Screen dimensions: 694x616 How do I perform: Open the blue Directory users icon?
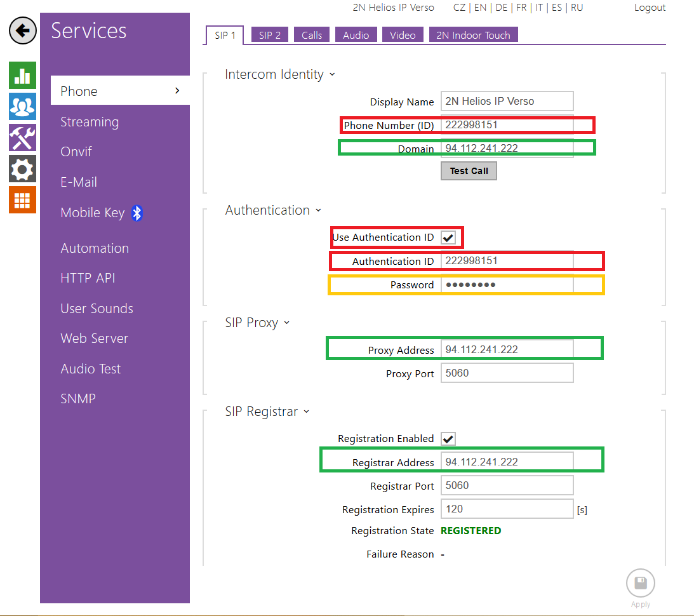click(23, 107)
